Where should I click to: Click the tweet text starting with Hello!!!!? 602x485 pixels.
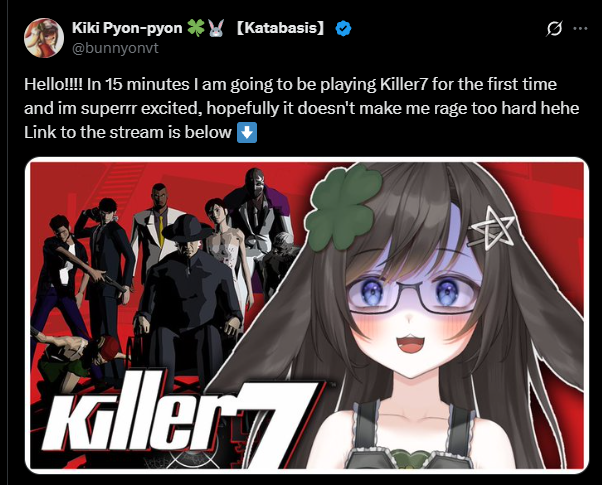click(x=301, y=108)
